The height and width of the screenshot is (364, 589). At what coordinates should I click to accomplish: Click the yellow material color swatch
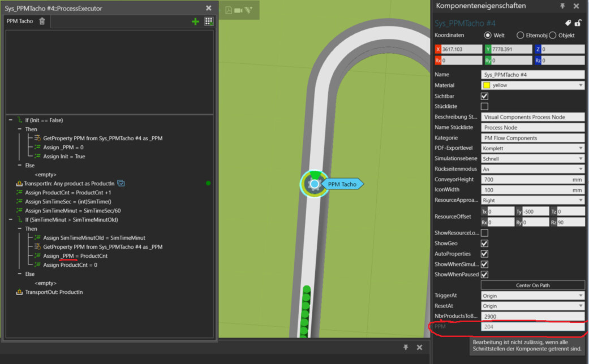pyautogui.click(x=486, y=85)
